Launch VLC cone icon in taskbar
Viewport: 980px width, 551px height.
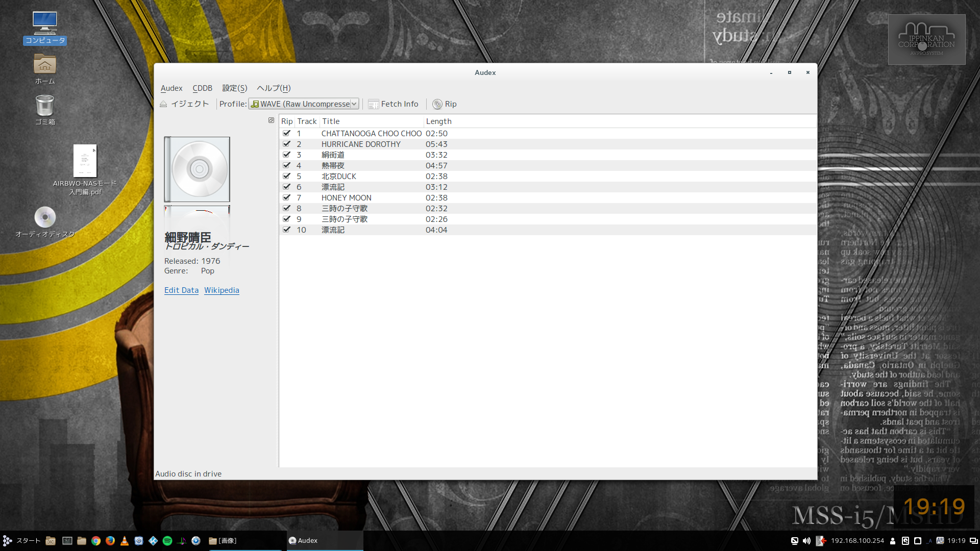pos(125,541)
